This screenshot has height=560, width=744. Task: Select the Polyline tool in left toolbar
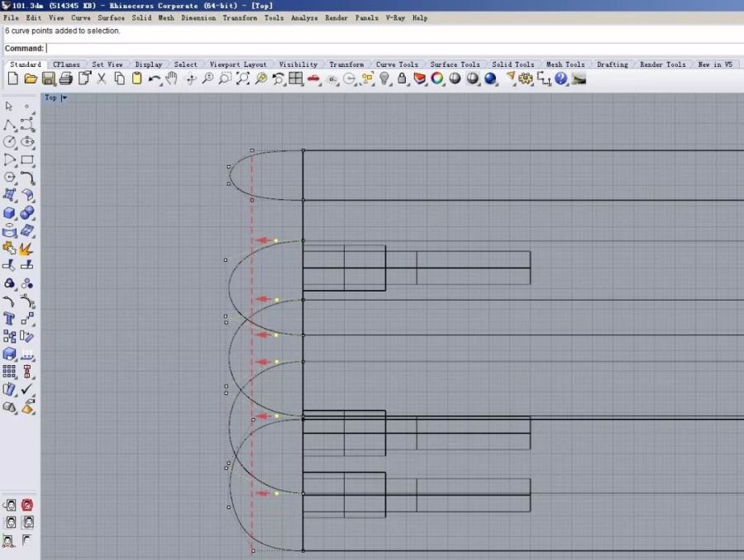10,125
